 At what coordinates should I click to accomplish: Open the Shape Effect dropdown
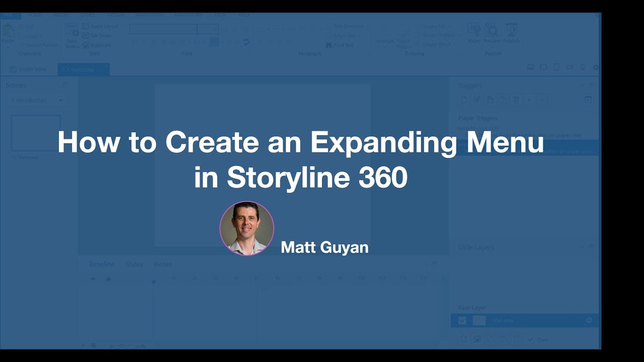434,45
